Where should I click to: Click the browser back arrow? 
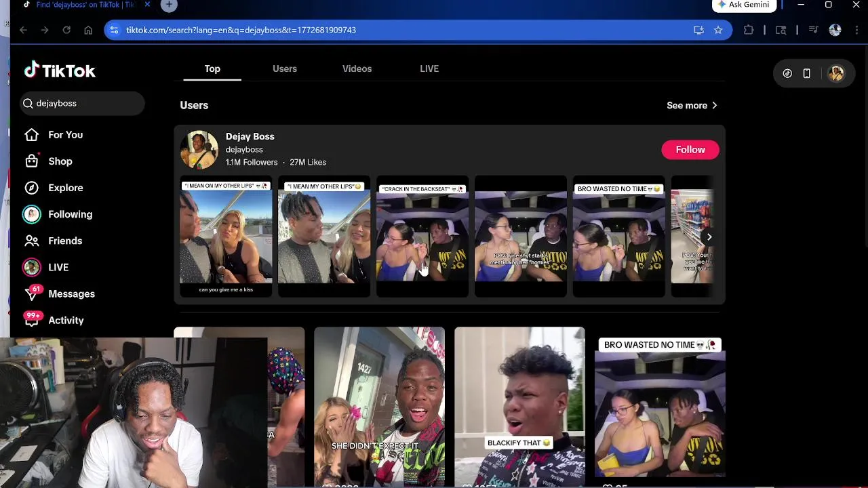click(23, 30)
